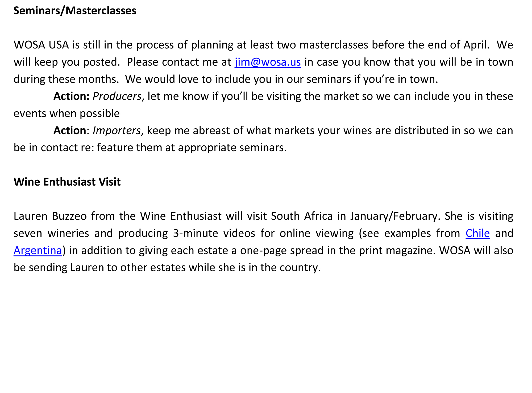Click the name Lauren Buzzeo
Viewport: 532px width, 393px height.
[x=50, y=216]
